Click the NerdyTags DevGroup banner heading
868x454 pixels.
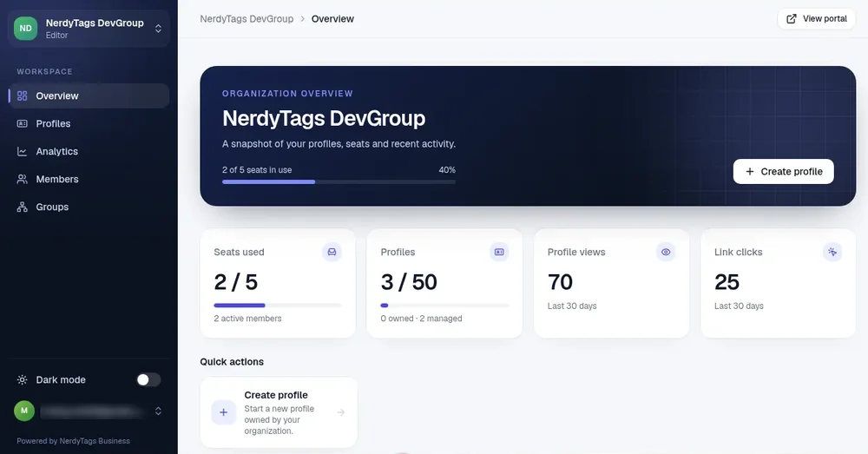pyautogui.click(x=324, y=118)
